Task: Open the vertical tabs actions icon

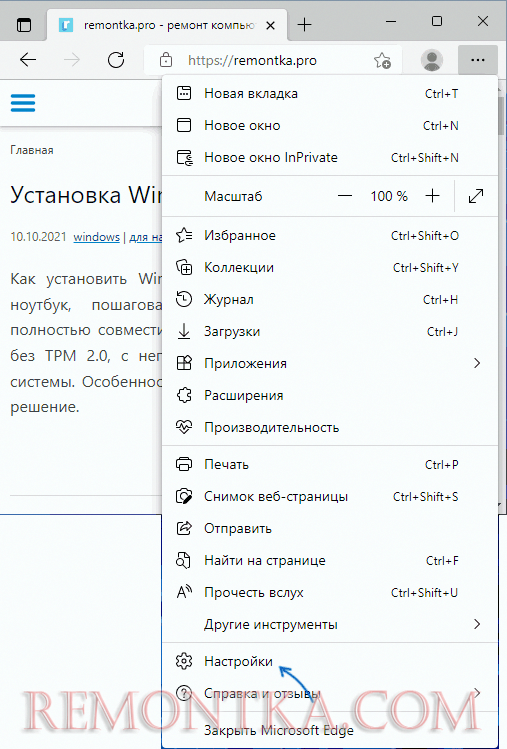Action: (23, 24)
